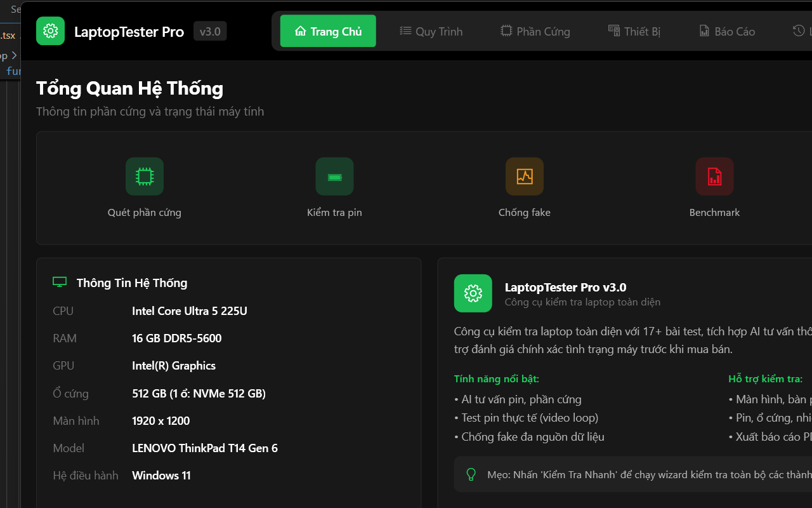Click the Test pin thực tế (video loop) bullet
Viewport: 812px width, 508px height.
pyautogui.click(x=527, y=418)
